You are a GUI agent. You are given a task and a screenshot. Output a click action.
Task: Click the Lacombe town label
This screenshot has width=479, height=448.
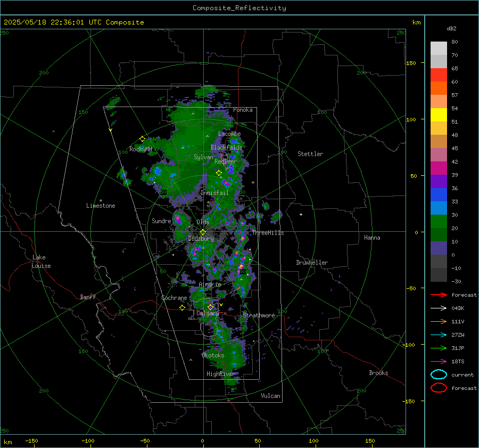click(x=229, y=134)
